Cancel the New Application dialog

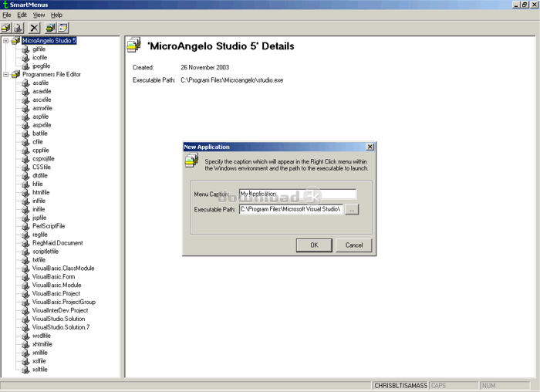tap(353, 245)
